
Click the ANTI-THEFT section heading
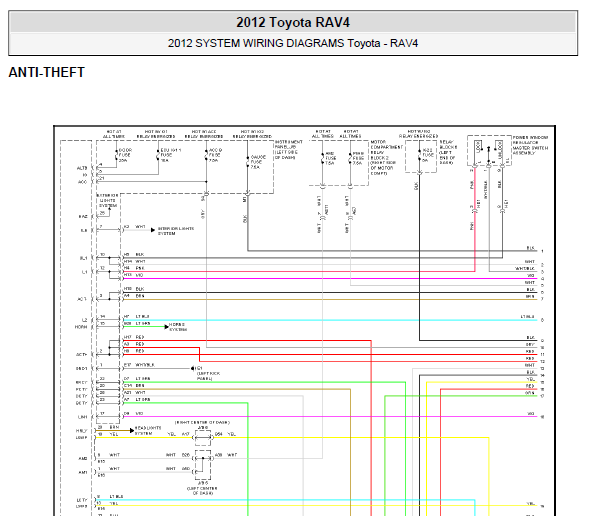tap(47, 72)
